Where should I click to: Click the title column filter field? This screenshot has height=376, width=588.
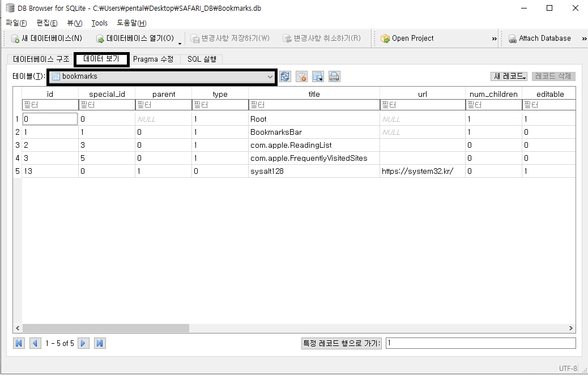[x=314, y=105]
